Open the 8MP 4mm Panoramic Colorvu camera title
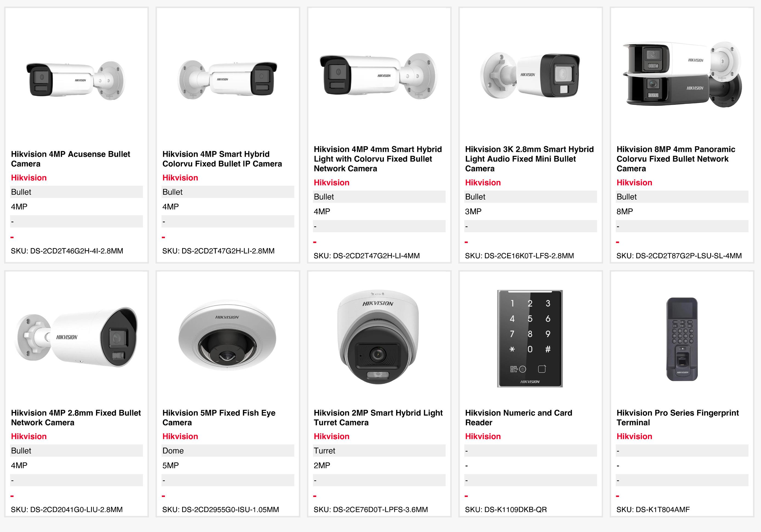 [675, 159]
